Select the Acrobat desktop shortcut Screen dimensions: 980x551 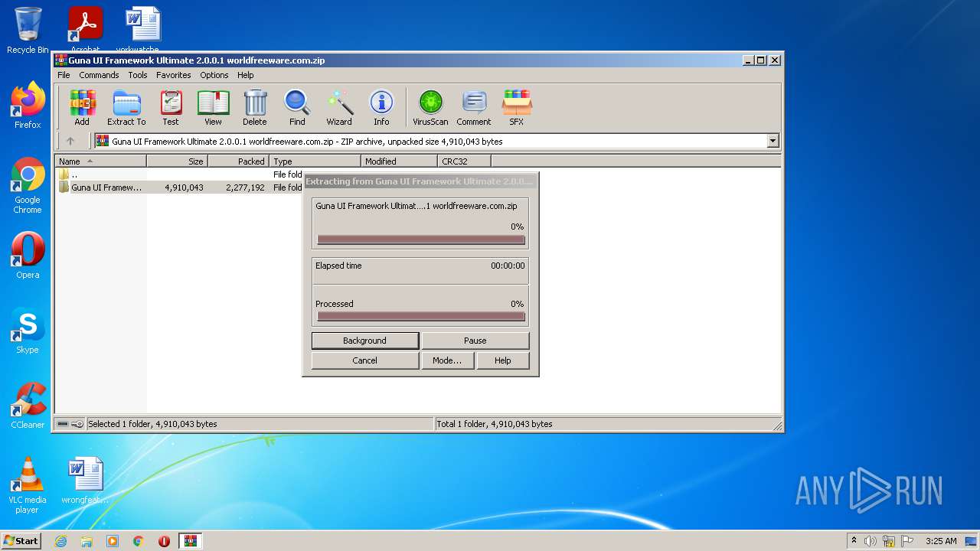(85, 31)
